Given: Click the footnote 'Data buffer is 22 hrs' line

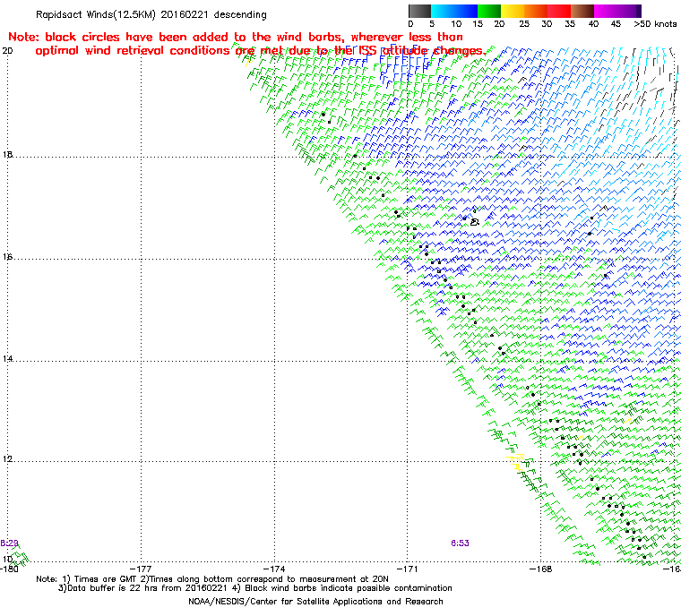Looking at the screenshot, I should (255, 588).
